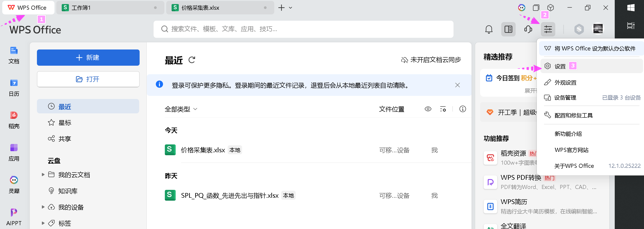The image size is (644, 229).
Task: Open 设备管理 in the menu
Action: pos(592,98)
